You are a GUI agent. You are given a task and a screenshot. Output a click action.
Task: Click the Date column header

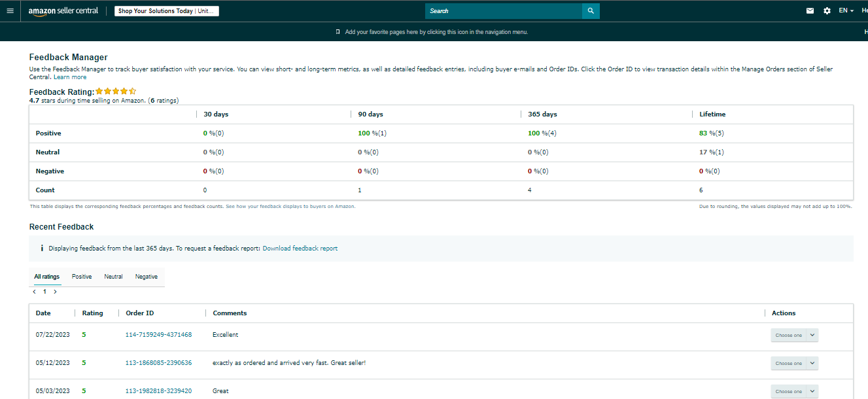coord(43,313)
